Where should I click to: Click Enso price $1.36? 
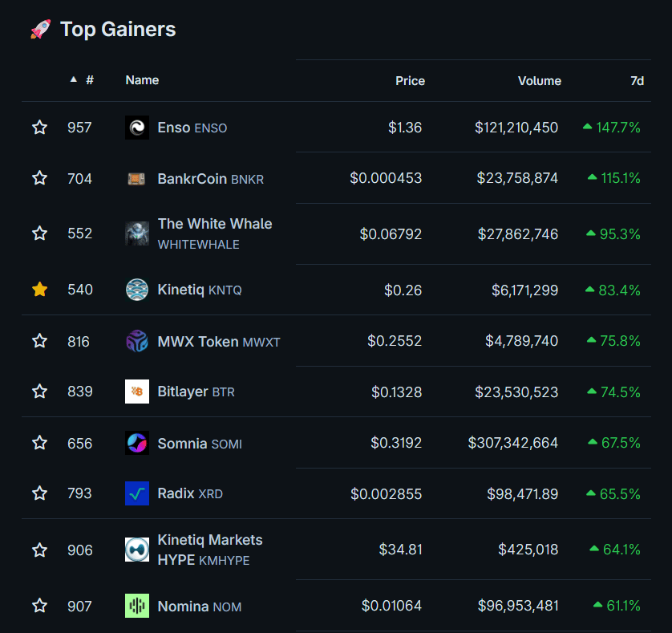coord(405,128)
